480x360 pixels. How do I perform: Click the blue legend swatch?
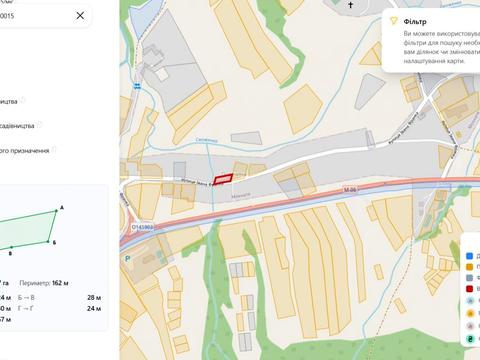[x=469, y=256]
